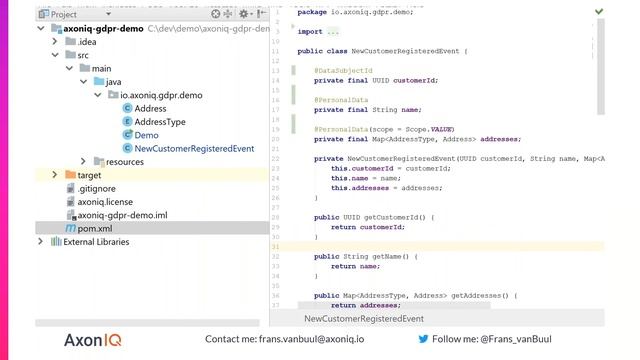640x360 pixels.
Task: Click the frans.vanbuul@axoniq.io email address
Action: pos(311,339)
